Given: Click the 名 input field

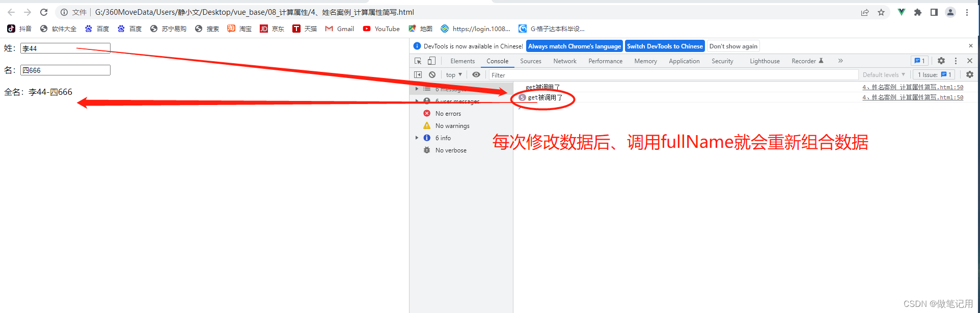Looking at the screenshot, I should (x=65, y=70).
